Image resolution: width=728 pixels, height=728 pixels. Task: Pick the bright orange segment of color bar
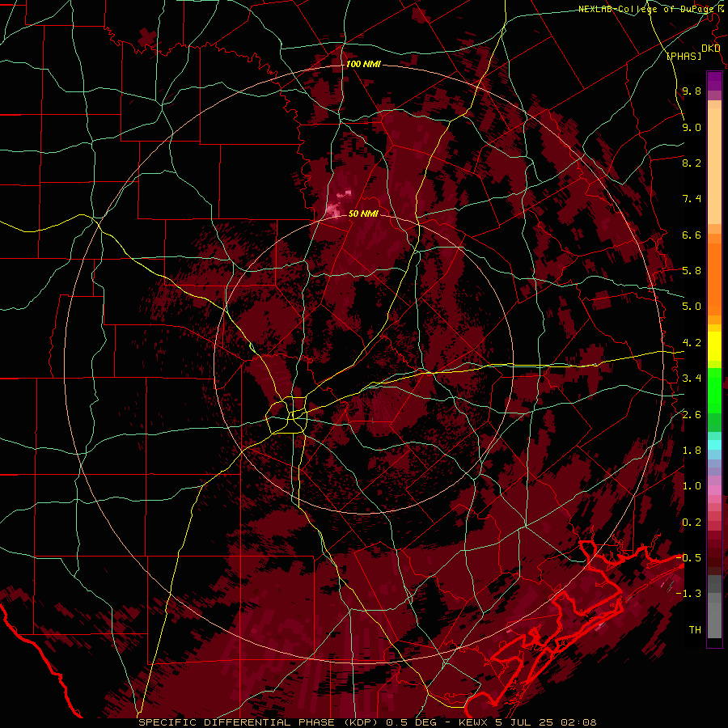[x=714, y=280]
